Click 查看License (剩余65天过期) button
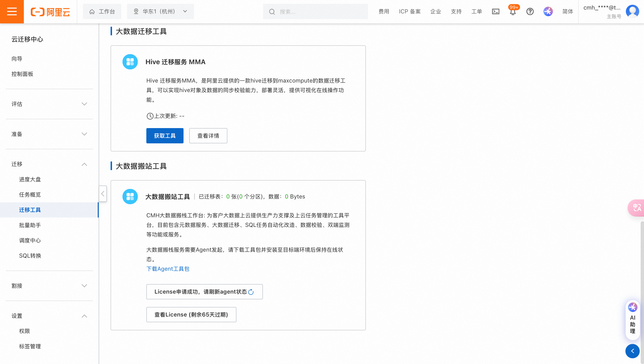 [x=191, y=315]
